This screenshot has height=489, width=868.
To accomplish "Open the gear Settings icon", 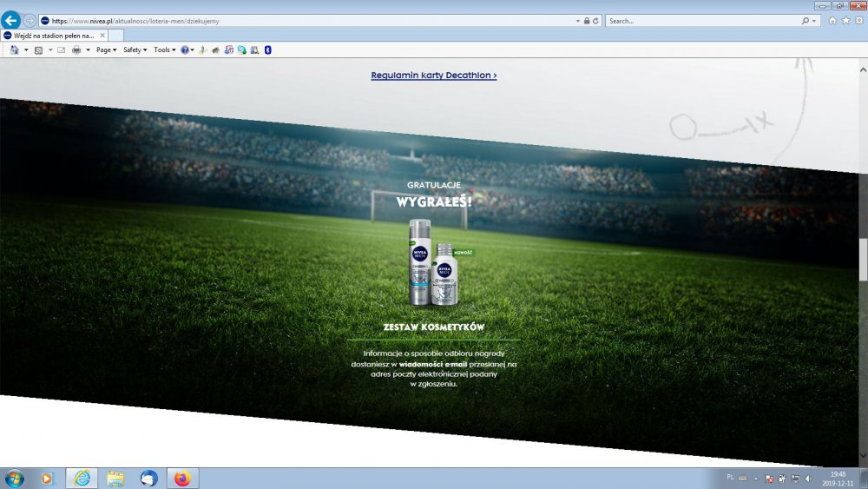I will pos(858,21).
